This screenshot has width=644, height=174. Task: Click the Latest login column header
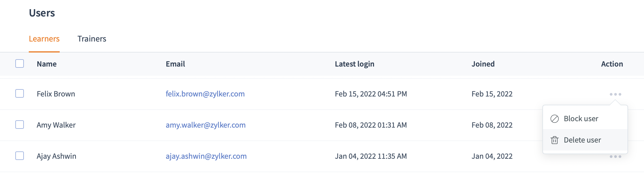click(354, 64)
